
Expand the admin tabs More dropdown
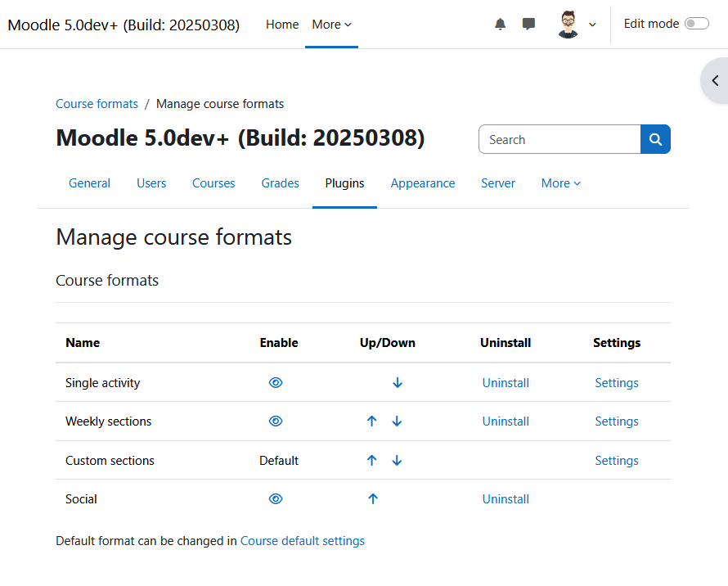(561, 183)
